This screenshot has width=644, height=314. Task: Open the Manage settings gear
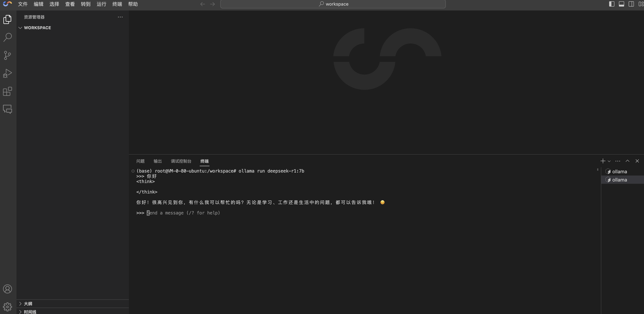7,307
